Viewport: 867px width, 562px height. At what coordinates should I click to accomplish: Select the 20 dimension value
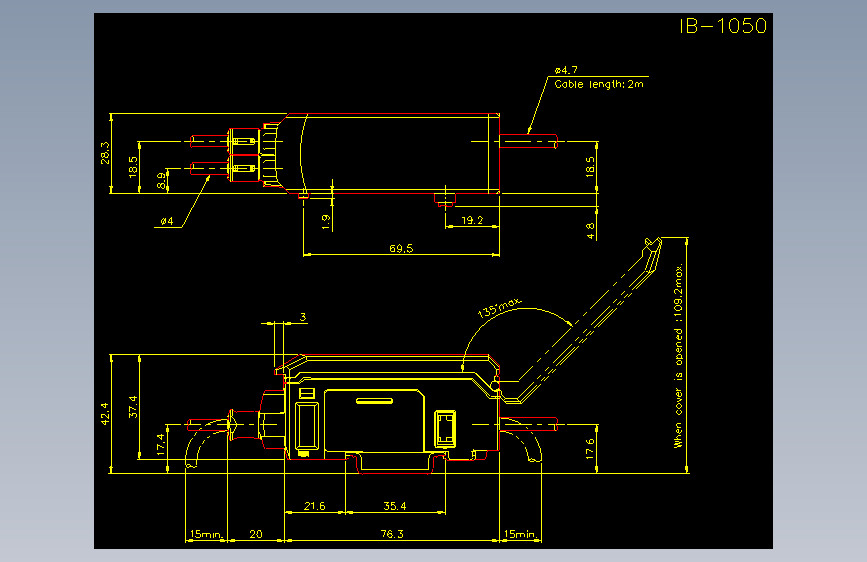point(255,534)
